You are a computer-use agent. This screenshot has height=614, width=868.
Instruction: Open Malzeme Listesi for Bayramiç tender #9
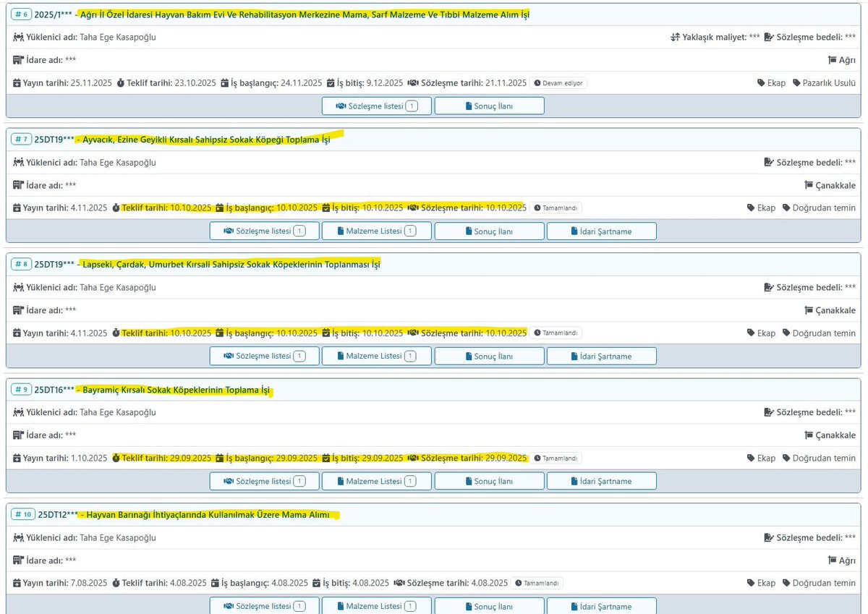[x=377, y=481]
